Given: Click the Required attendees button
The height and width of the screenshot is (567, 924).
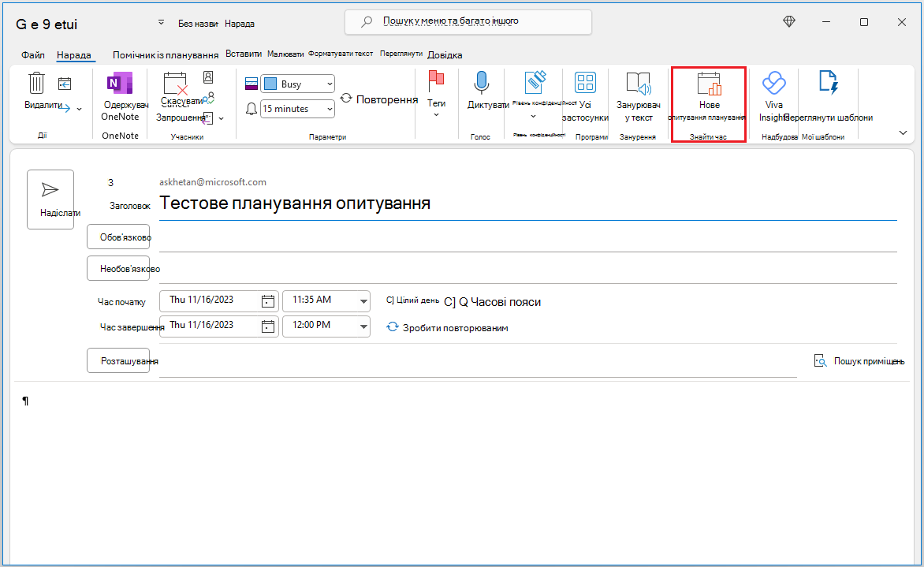Looking at the screenshot, I should click(x=118, y=237).
